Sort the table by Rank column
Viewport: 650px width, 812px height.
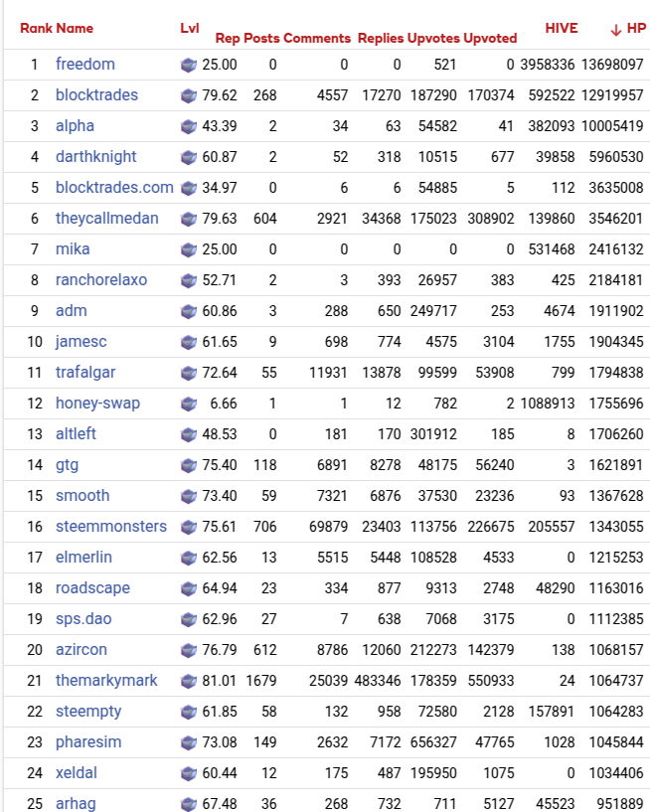pos(36,28)
